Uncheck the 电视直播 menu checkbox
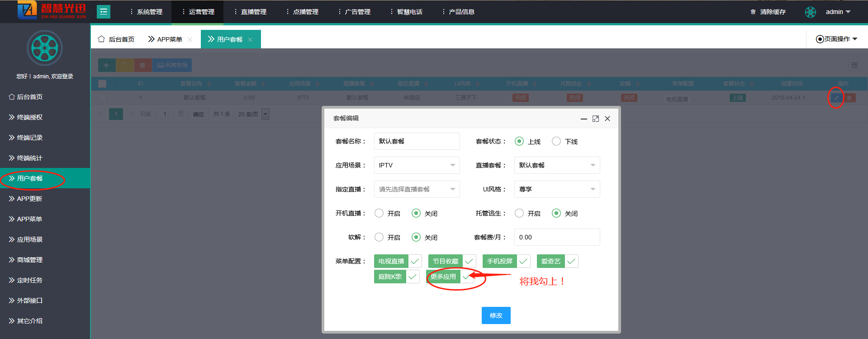 415,261
